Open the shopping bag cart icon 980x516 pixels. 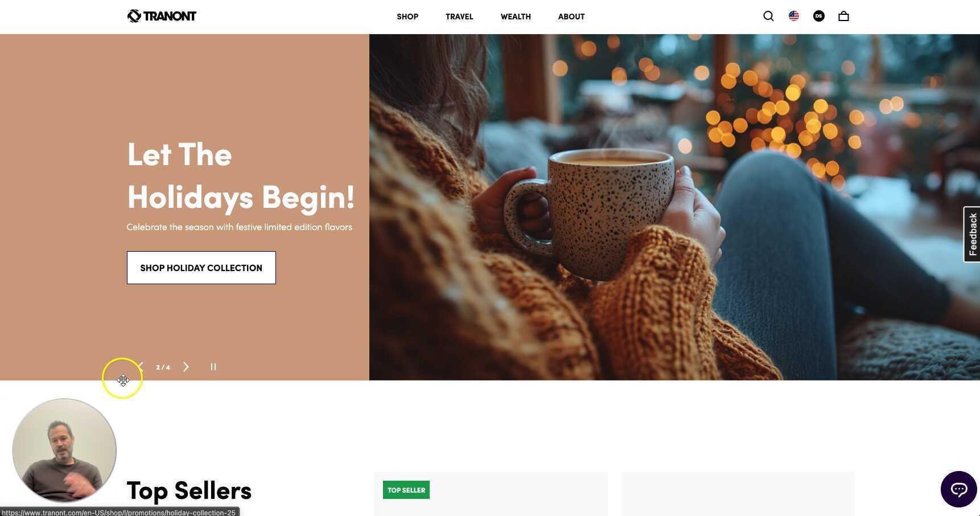click(x=843, y=16)
